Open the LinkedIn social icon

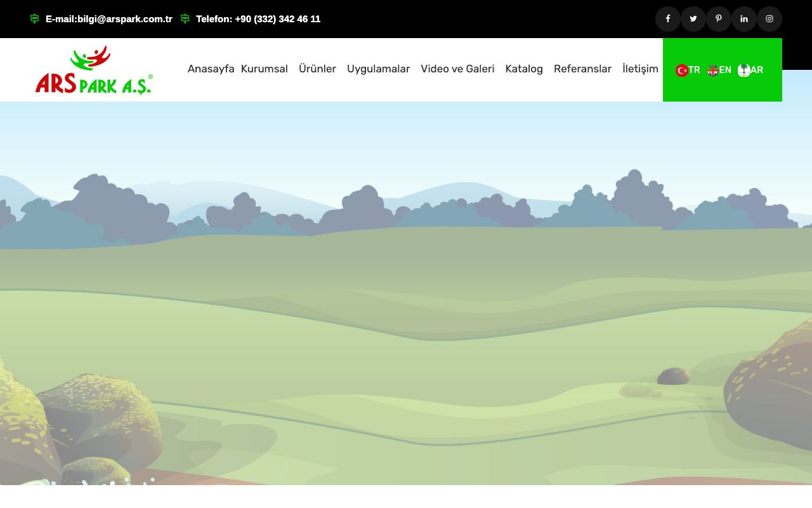(743, 19)
